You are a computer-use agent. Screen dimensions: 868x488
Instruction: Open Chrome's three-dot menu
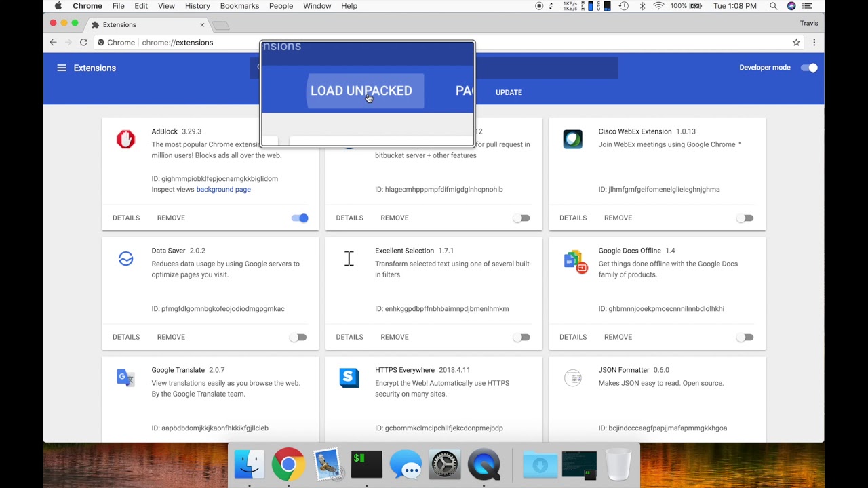click(814, 42)
